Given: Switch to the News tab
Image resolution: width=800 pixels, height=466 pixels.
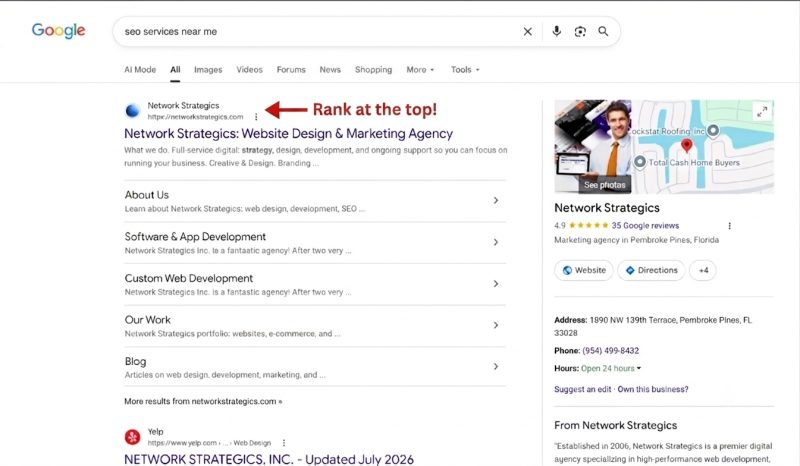Looking at the screenshot, I should (x=330, y=69).
